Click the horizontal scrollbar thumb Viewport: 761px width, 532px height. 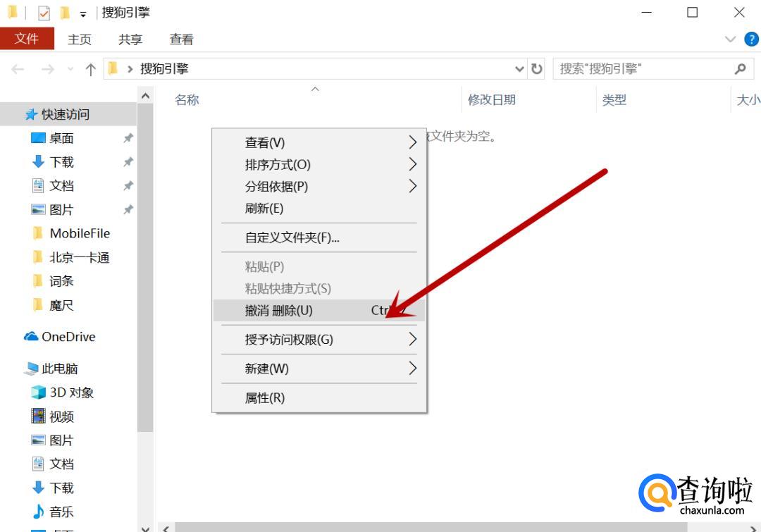click(x=431, y=528)
